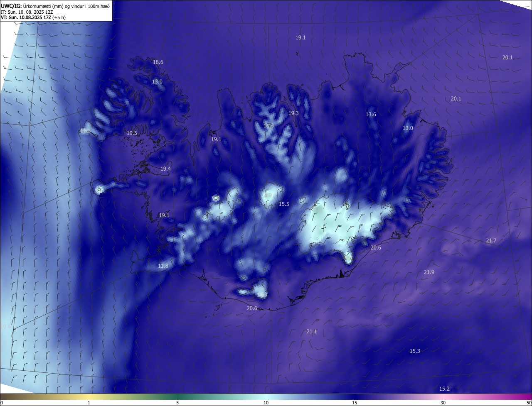The width and height of the screenshot is (532, 406).
Task: Select the 19.3 value label on the map
Action: pyautogui.click(x=293, y=113)
